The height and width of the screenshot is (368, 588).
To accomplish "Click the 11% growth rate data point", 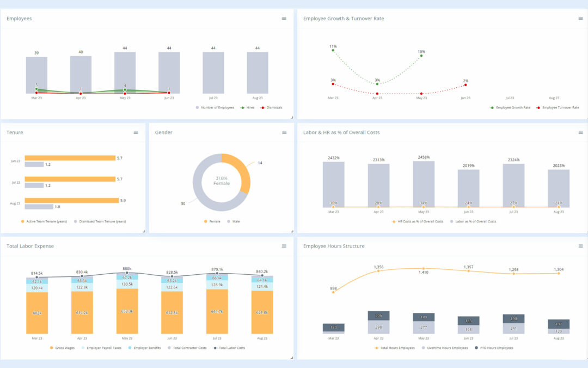I will click(333, 50).
